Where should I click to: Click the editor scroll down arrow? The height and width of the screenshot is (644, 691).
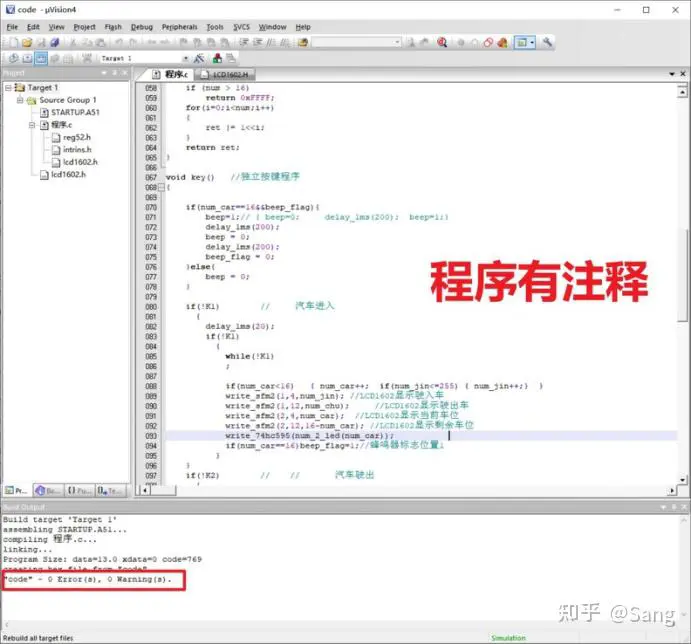coord(682,480)
